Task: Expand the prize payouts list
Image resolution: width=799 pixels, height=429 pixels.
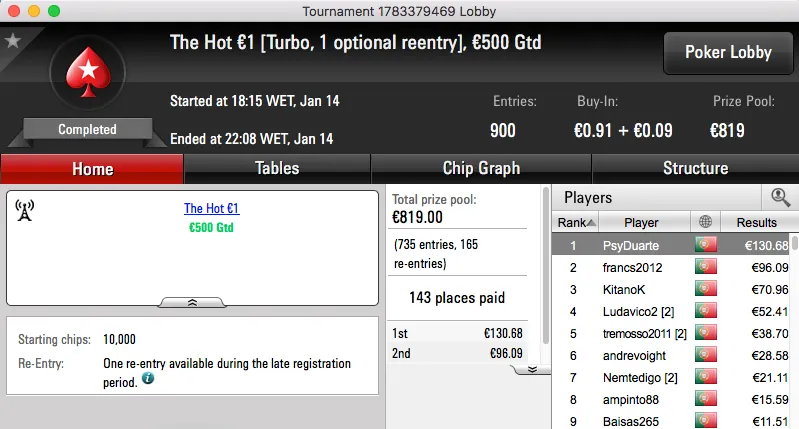Action: point(532,368)
